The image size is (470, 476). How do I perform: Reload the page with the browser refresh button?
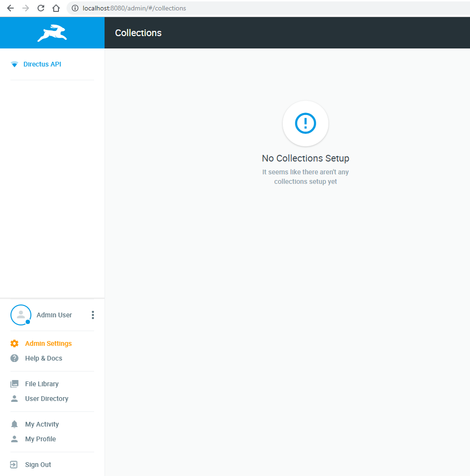pos(41,8)
